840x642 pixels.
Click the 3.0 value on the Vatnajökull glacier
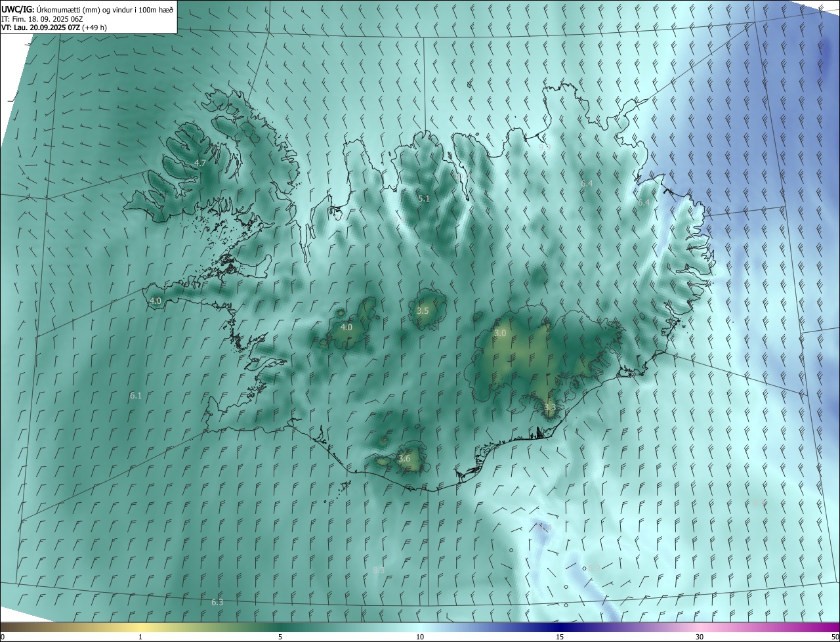coord(500,333)
